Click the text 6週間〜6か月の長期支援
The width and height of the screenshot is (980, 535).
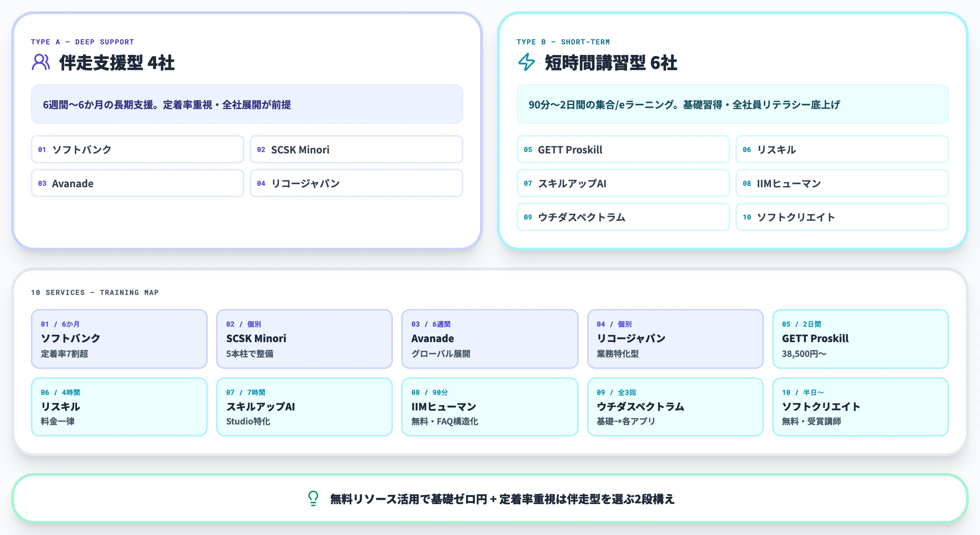100,105
